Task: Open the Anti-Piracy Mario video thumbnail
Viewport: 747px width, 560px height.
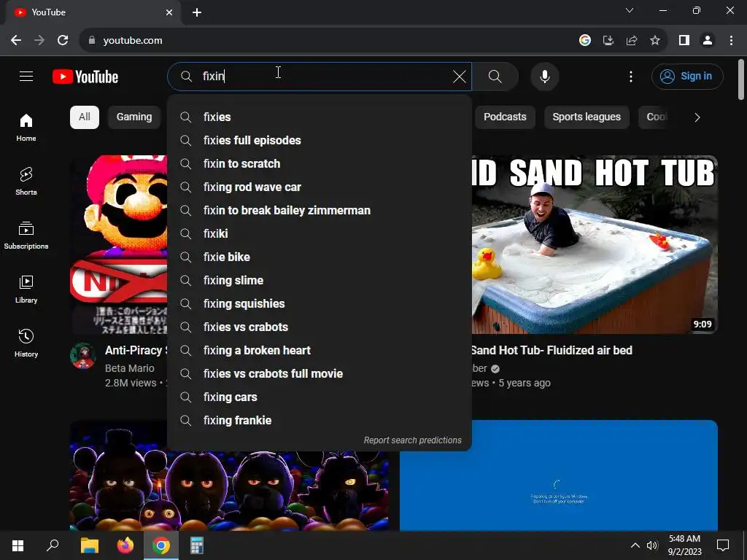Action: coord(119,244)
